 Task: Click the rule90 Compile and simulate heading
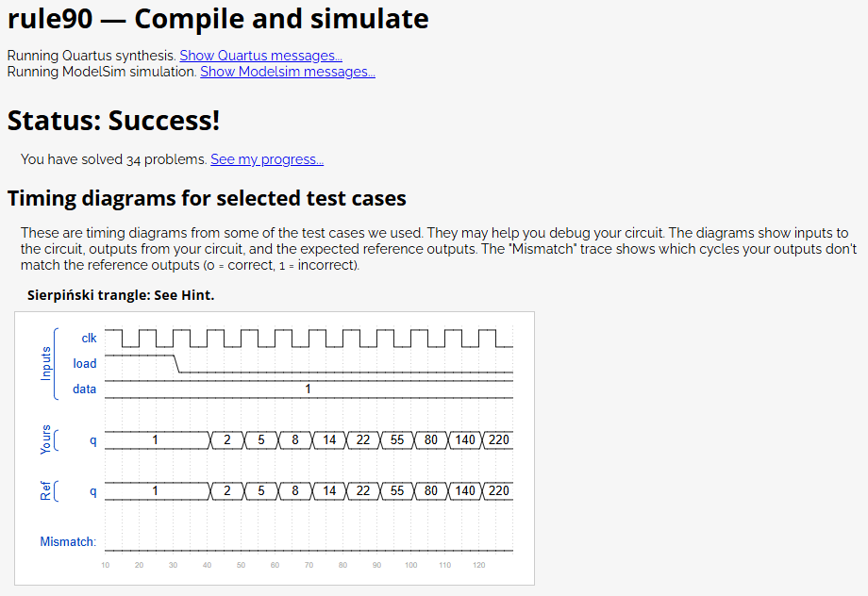tap(218, 19)
